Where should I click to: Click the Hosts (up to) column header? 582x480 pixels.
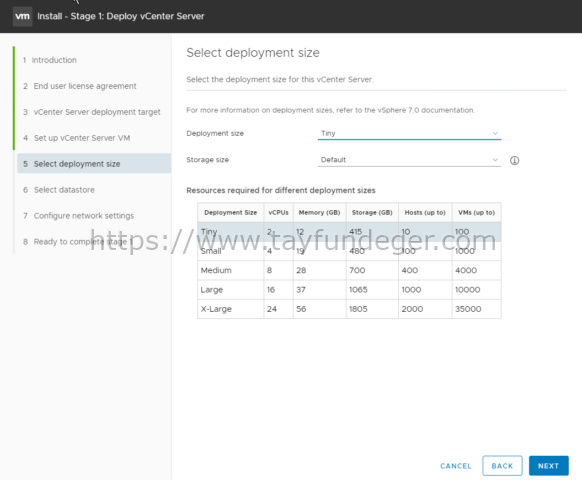click(x=425, y=212)
